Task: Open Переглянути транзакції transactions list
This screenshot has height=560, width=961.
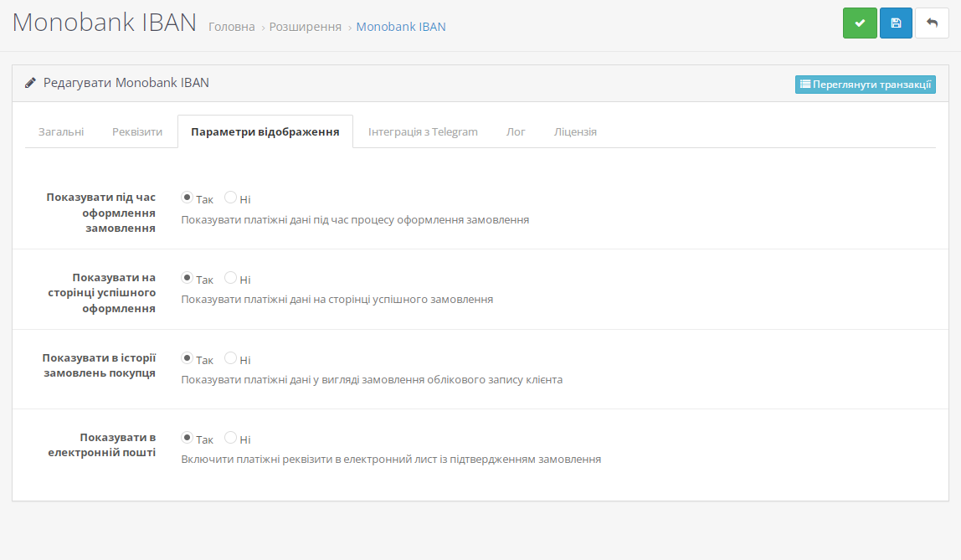Action: tap(866, 85)
